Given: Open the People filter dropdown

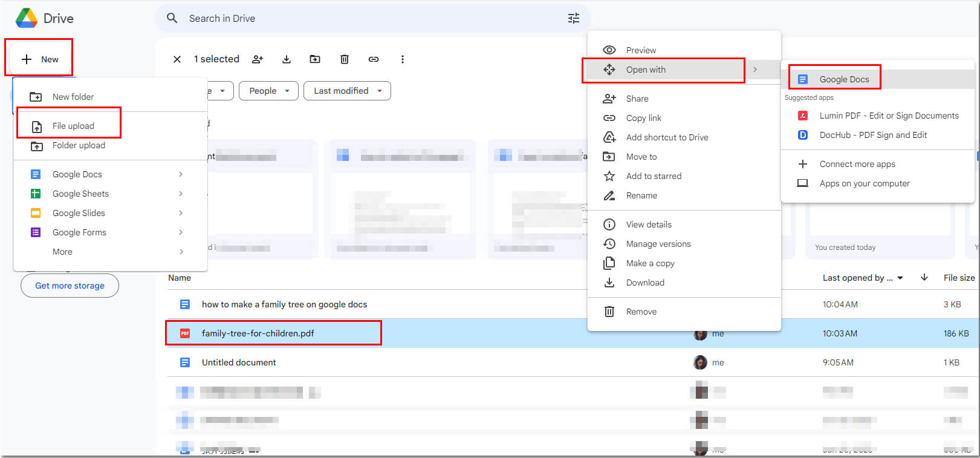Looking at the screenshot, I should [x=268, y=91].
